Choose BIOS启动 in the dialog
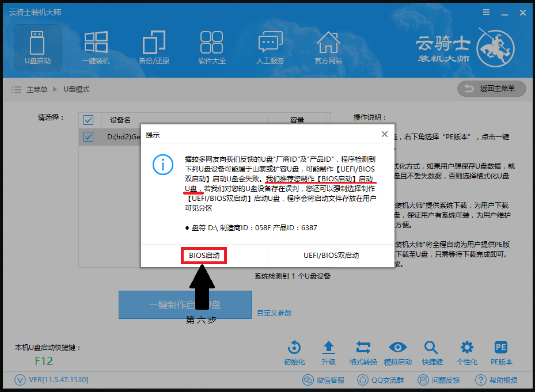535x392 pixels. 204,255
